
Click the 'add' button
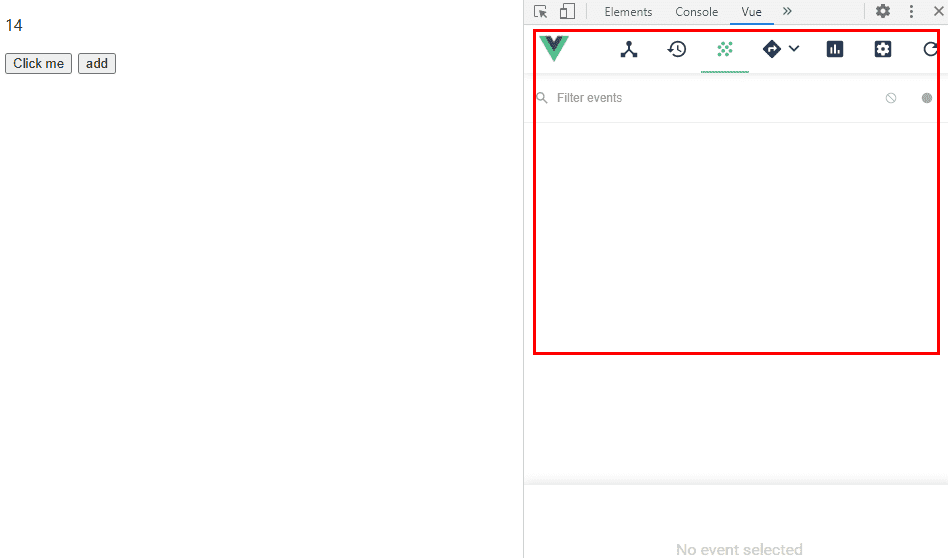click(x=97, y=63)
